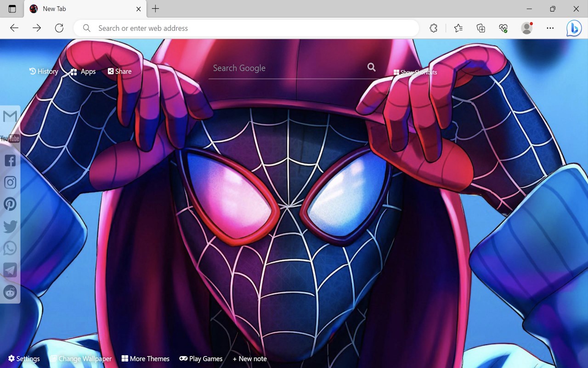Viewport: 588px width, 368px height.
Task: Open Favorites star menu
Action: tap(458, 28)
